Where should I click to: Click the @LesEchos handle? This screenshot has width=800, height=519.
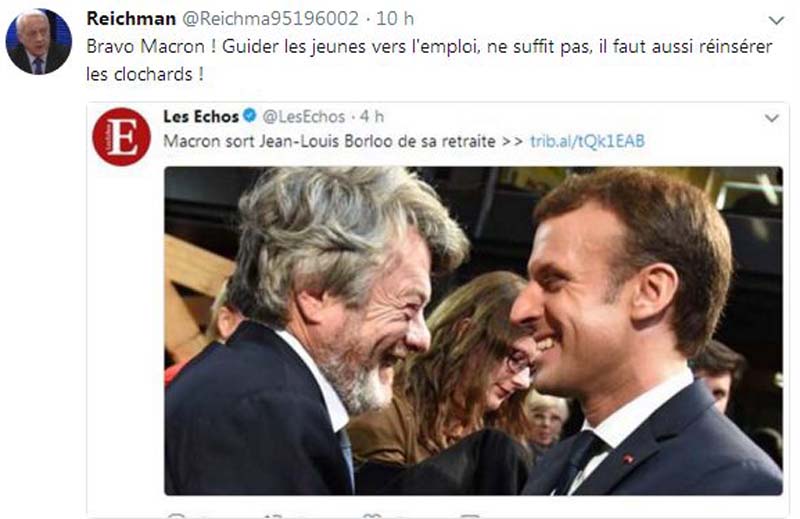[x=304, y=117]
